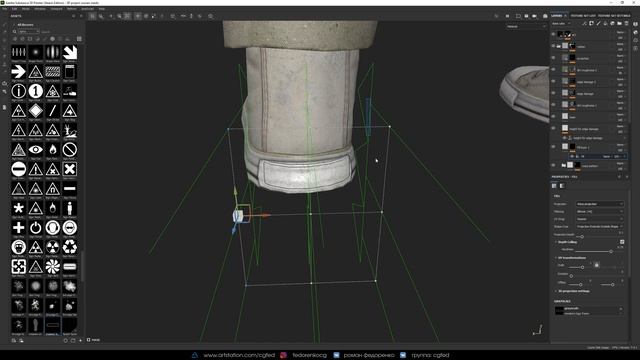
Task: Hide the Fill layer 1
Action: (553, 147)
